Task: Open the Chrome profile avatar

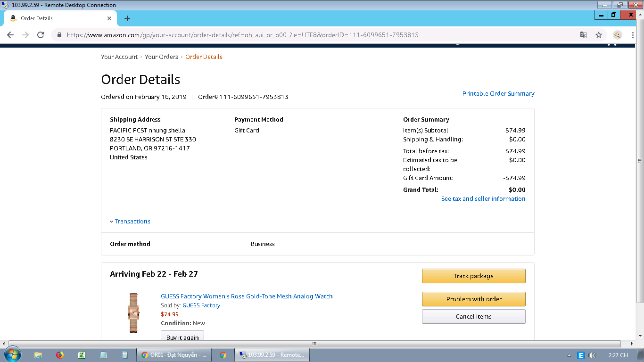Action: click(617, 35)
